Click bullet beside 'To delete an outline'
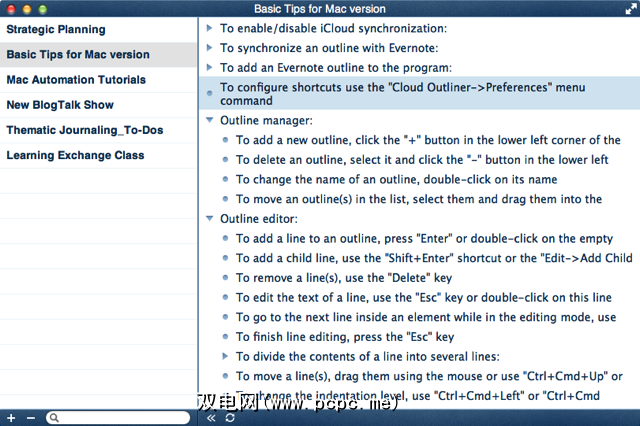This screenshot has height=426, width=640. (x=225, y=159)
